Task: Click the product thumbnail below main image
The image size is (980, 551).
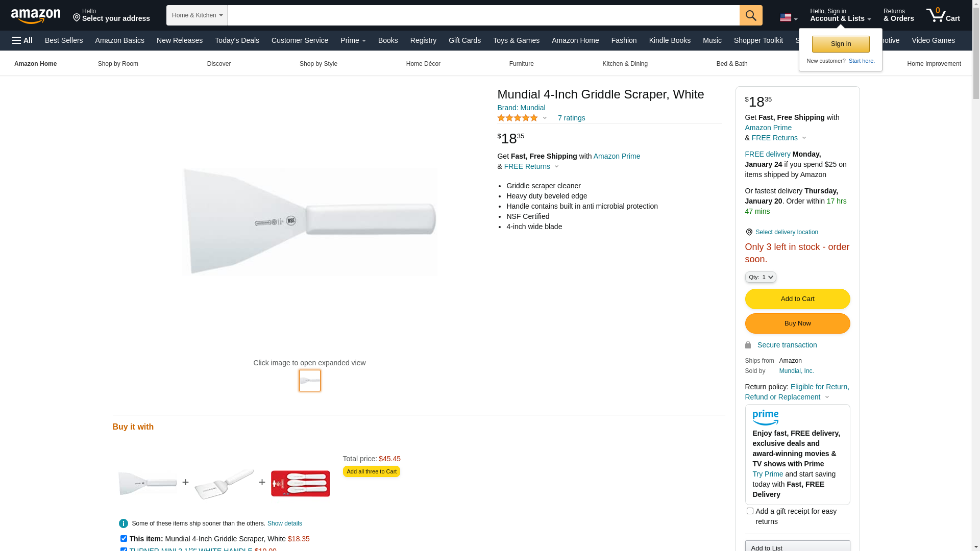Action: pyautogui.click(x=310, y=381)
